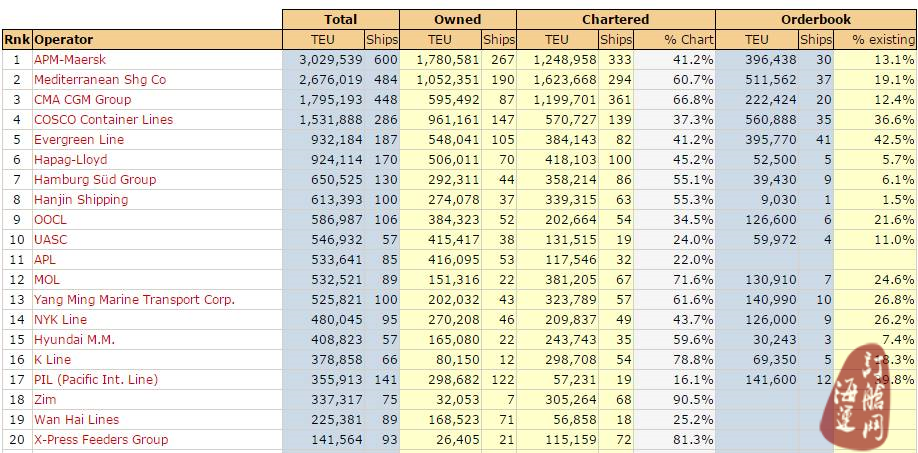Select rank number 1 cell
Screen dimensions: 918x453
[17, 60]
